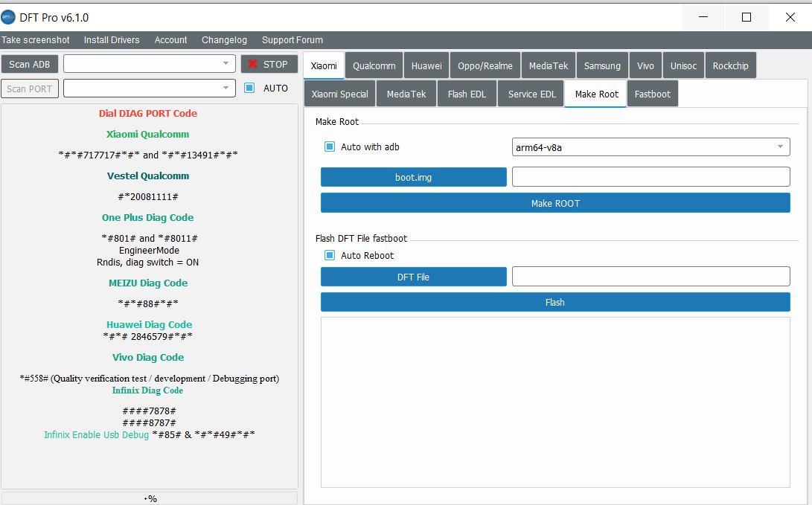Click the Flash DFT File fastboot label
This screenshot has width=812, height=505.
[x=361, y=239]
